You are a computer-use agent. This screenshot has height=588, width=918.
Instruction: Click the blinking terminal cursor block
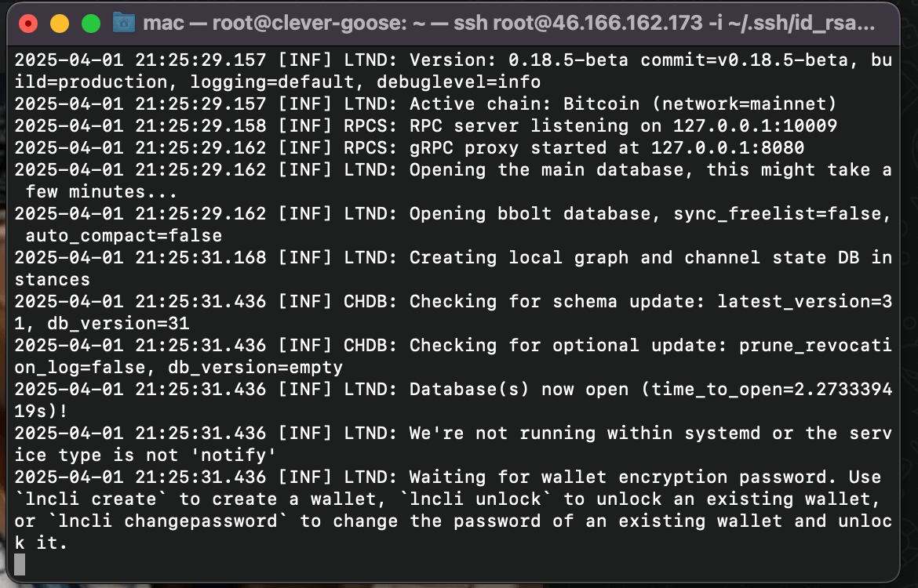point(20,564)
